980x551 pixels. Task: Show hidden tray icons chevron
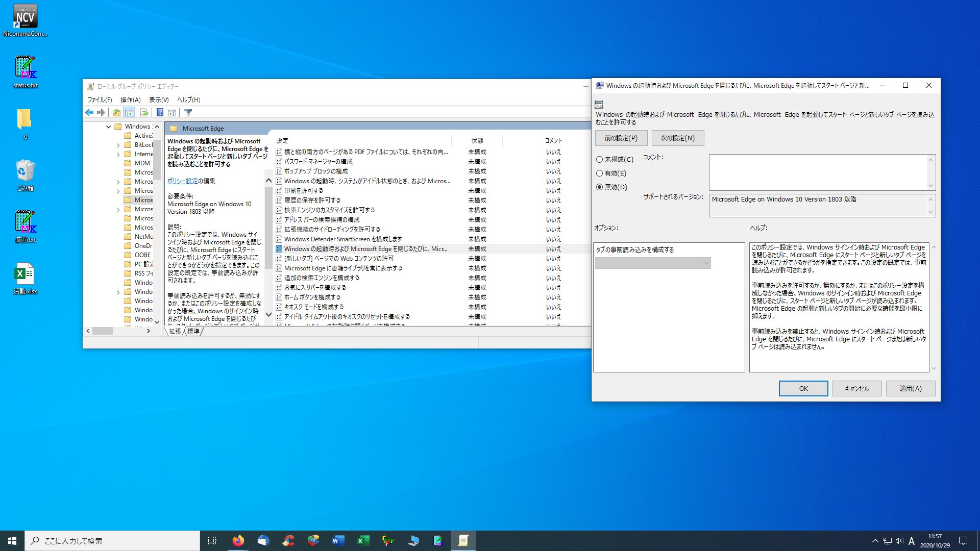(875, 541)
